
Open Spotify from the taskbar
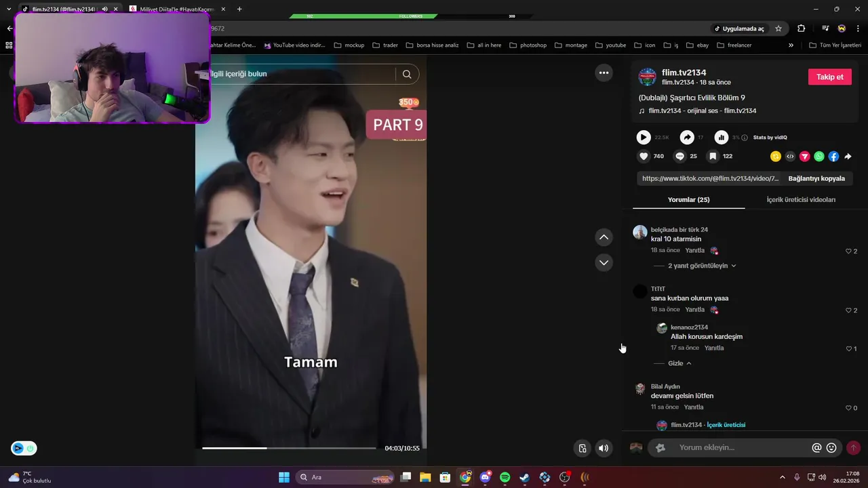[x=505, y=477]
